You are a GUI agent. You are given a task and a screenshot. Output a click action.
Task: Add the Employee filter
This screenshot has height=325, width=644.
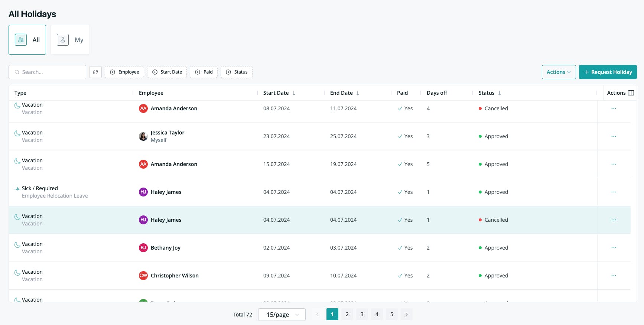[124, 72]
